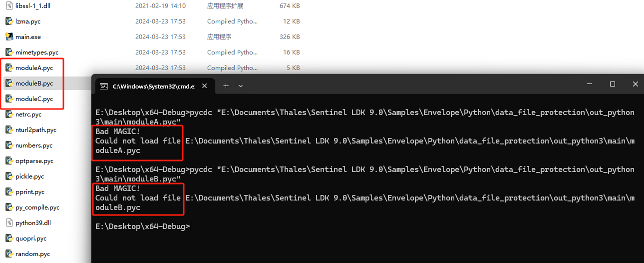
Task: Click the nturl2path.pyc file icon
Action: (x=9, y=129)
